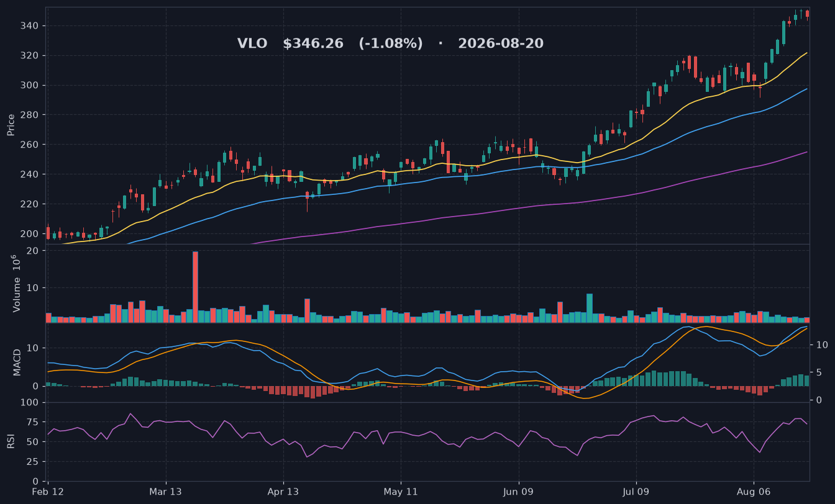Click the 200 price axis tick
Image resolution: width=835 pixels, height=504 pixels.
(31, 234)
